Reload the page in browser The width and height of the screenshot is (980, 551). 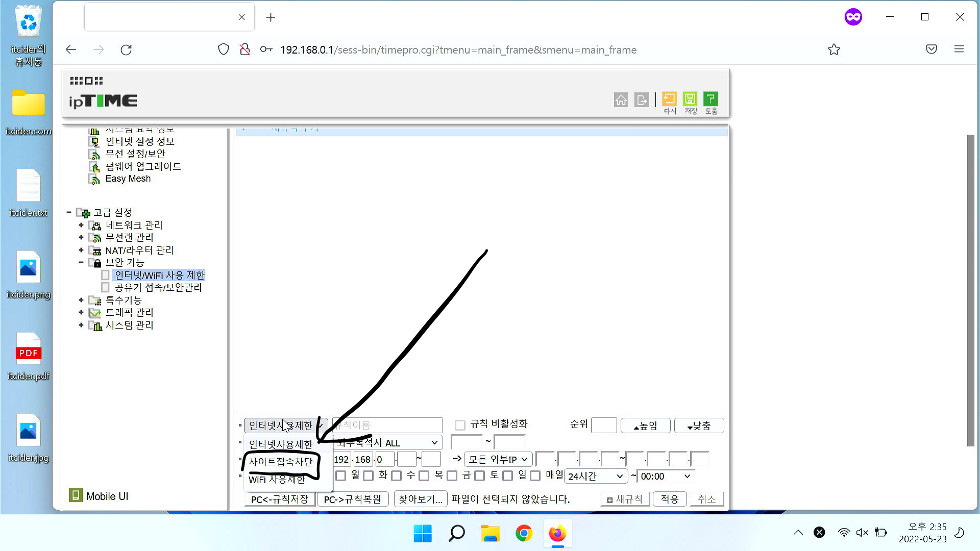[x=126, y=49]
